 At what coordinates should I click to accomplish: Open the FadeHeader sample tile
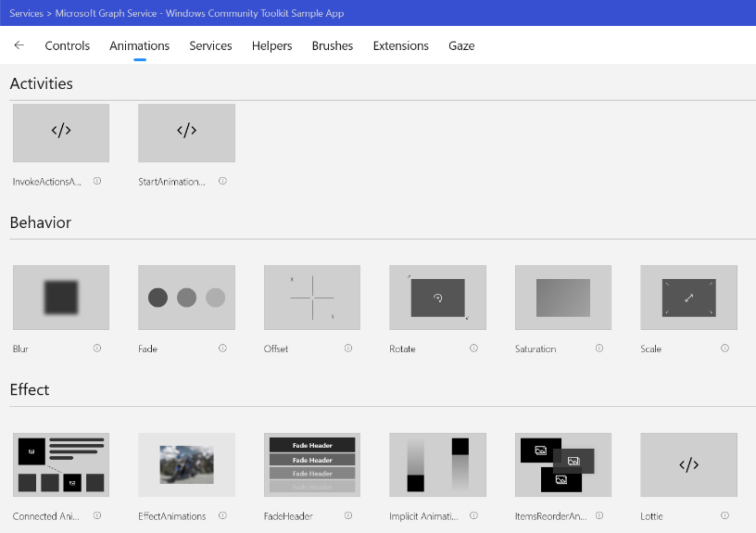(312, 464)
